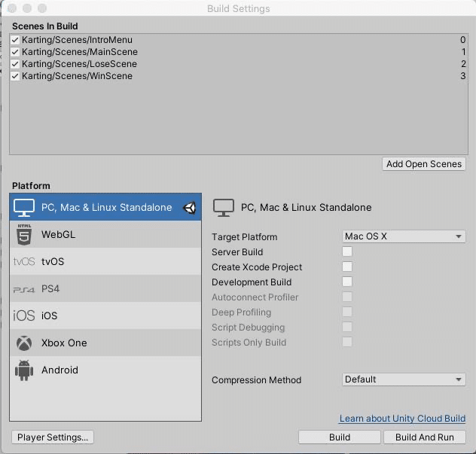Click the scene index number 0
Screen dimensions: 476x454
462,40
